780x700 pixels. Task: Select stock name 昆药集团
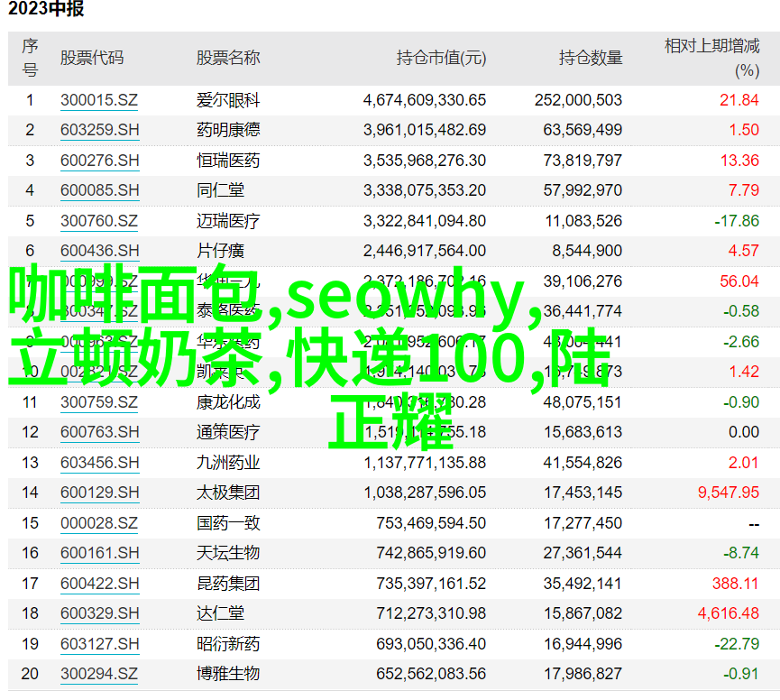[228, 584]
